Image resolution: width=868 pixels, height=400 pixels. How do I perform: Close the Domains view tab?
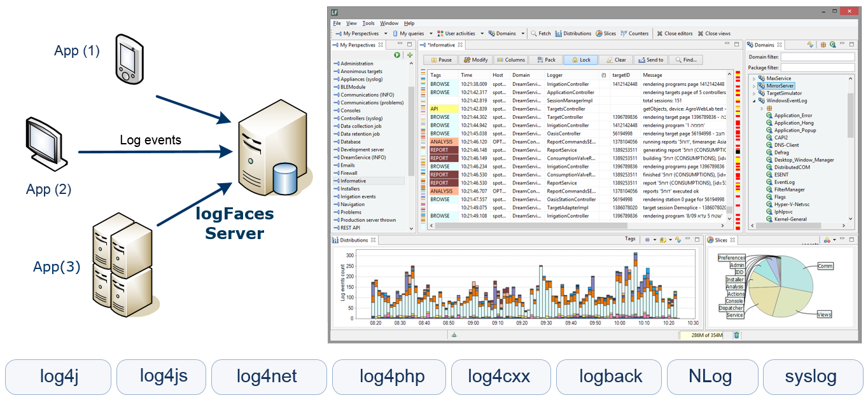coord(781,45)
